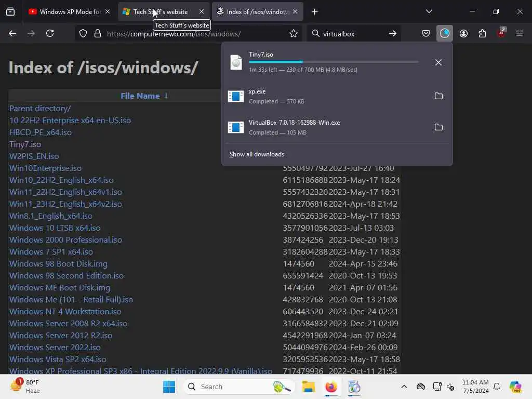Download Win10Enterprise.iso
532x399 pixels.
45,168
